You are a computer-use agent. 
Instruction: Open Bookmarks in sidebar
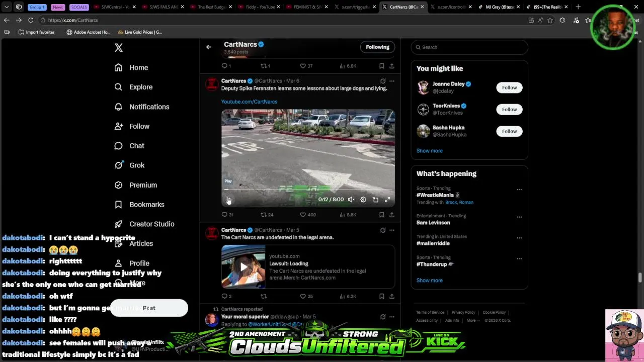pos(139,205)
